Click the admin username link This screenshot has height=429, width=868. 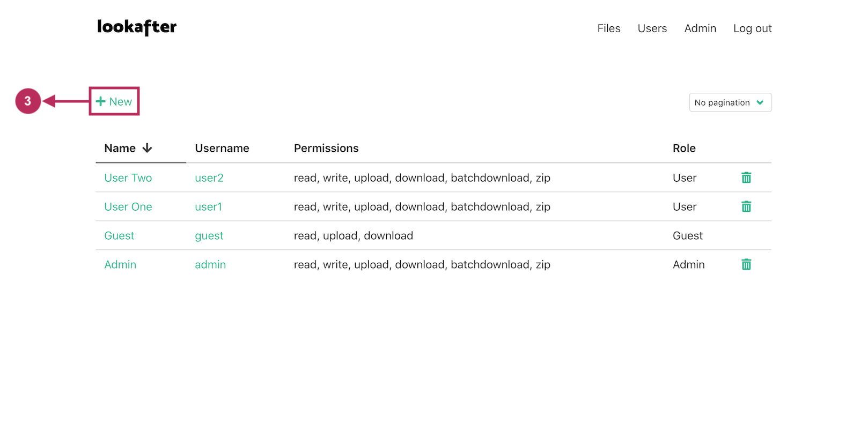pos(210,264)
